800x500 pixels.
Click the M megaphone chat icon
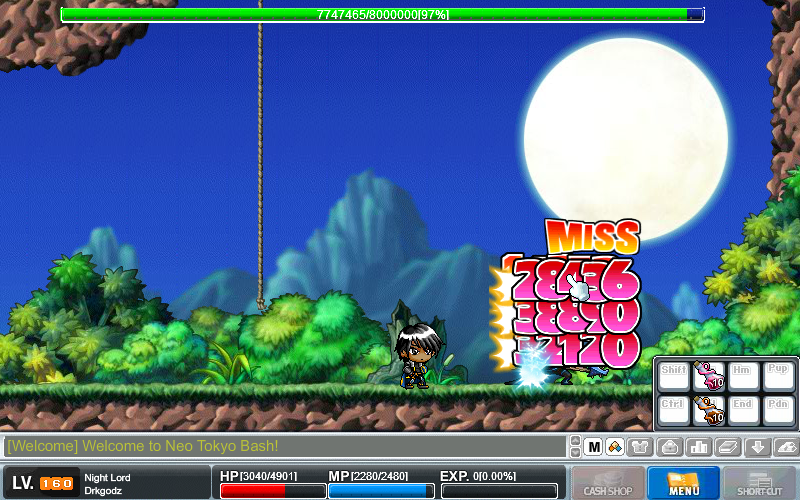point(593,447)
